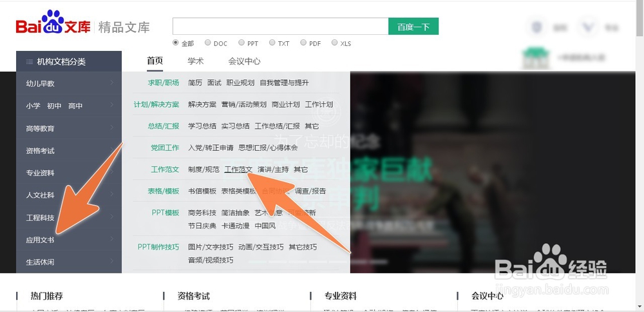Click the 百度一下 search button
The height and width of the screenshot is (312, 644).
(413, 26)
